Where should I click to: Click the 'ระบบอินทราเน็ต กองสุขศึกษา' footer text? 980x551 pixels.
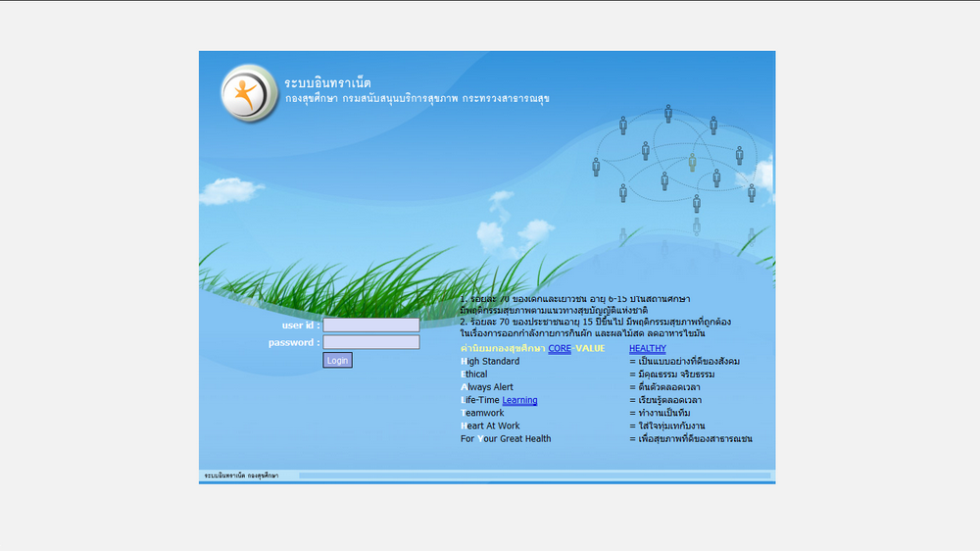coord(241,476)
